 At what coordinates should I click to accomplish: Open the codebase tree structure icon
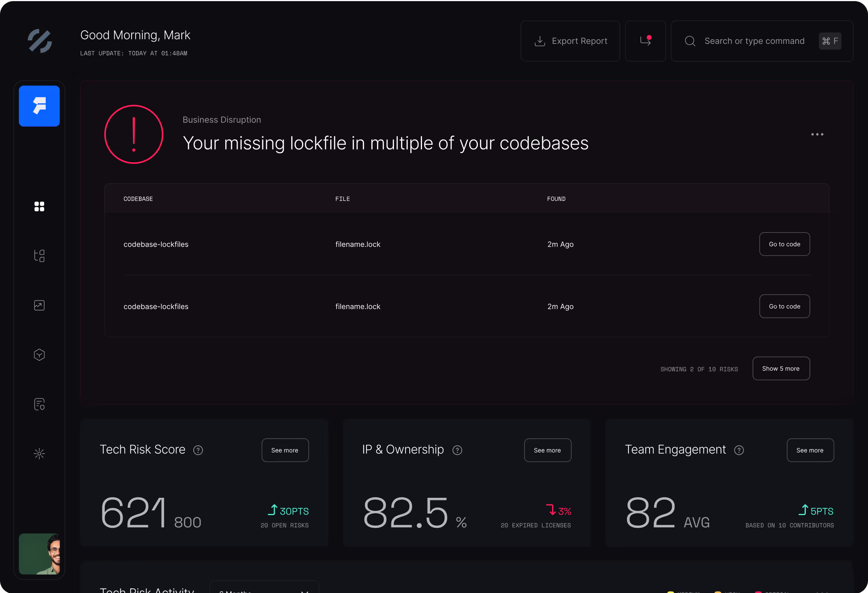[x=39, y=256]
